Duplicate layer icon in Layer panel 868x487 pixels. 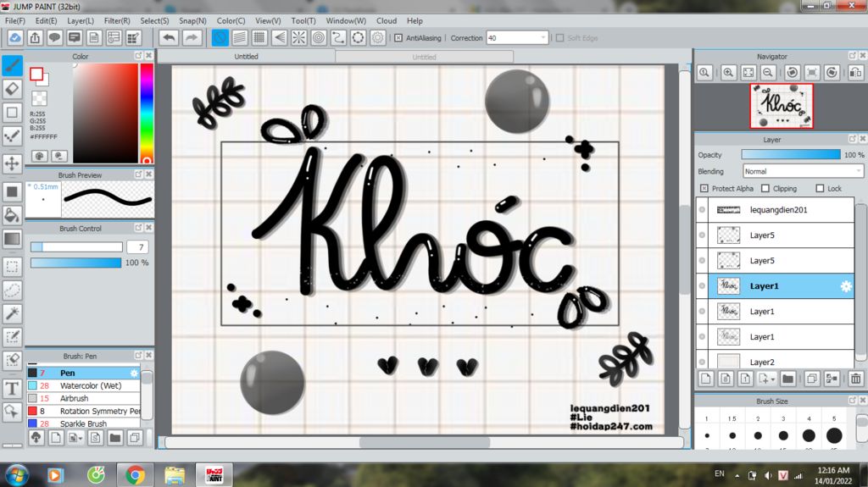(x=811, y=379)
